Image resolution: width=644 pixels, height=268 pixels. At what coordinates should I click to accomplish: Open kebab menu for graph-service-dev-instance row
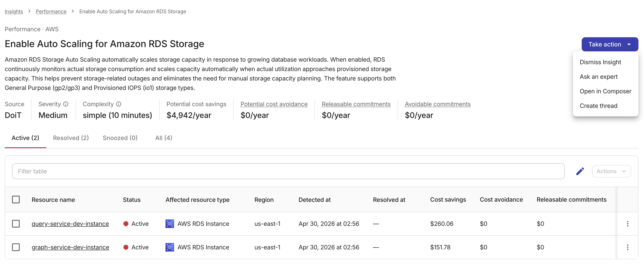(x=628, y=247)
